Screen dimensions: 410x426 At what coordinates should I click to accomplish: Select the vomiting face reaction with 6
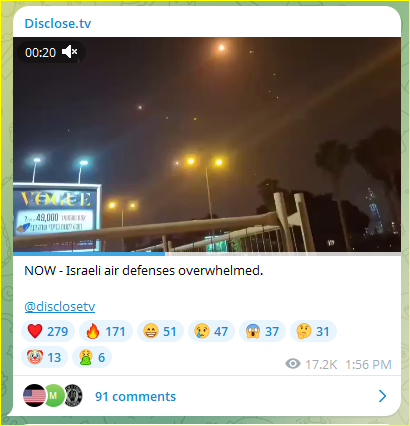(92, 357)
